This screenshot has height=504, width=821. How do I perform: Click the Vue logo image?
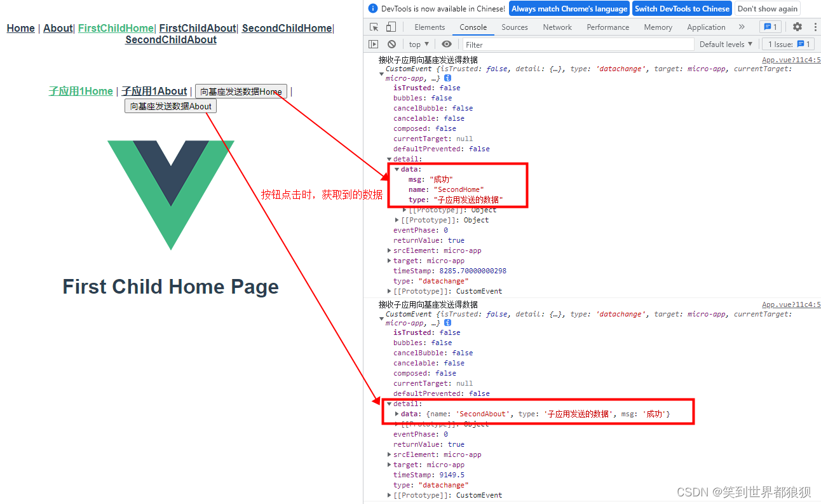(171, 195)
